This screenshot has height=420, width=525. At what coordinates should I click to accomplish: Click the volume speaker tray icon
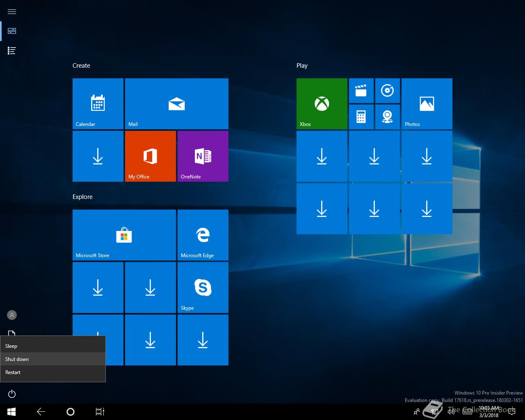click(451, 412)
